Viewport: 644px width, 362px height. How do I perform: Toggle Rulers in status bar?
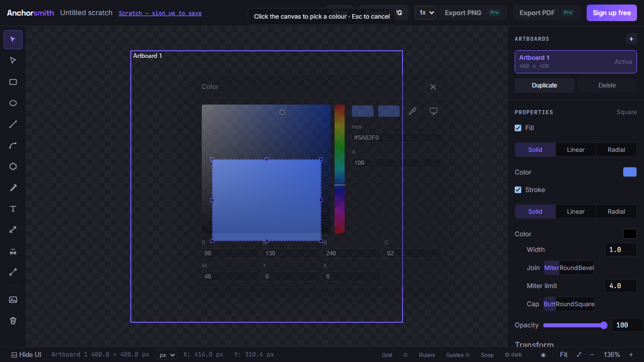[427, 355]
